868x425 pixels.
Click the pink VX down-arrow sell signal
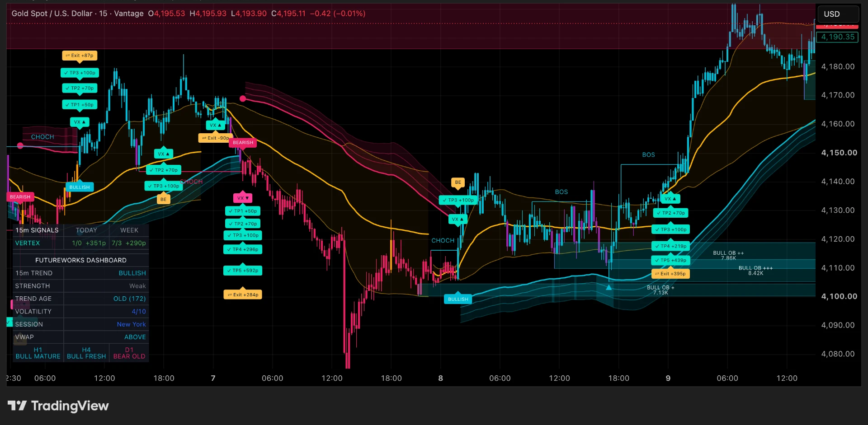[x=243, y=198]
